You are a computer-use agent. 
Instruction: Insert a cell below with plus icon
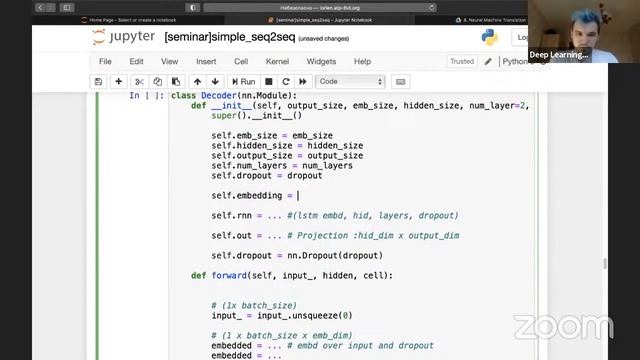(x=118, y=82)
